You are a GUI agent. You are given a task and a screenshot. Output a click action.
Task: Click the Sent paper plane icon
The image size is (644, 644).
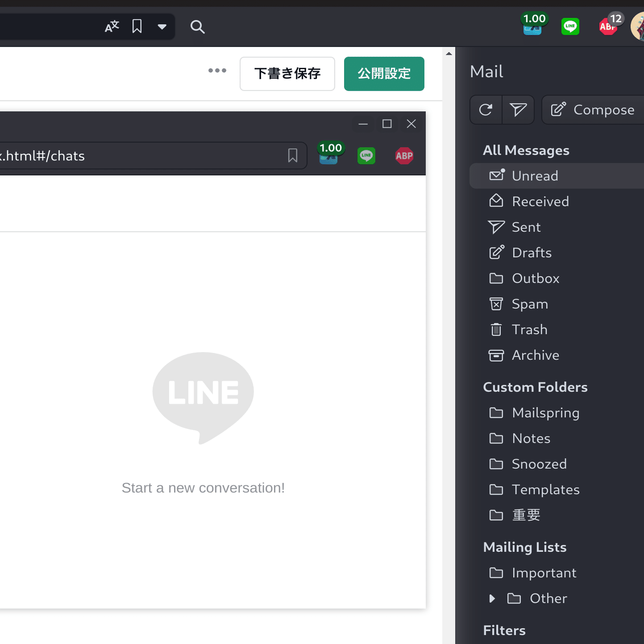point(496,227)
